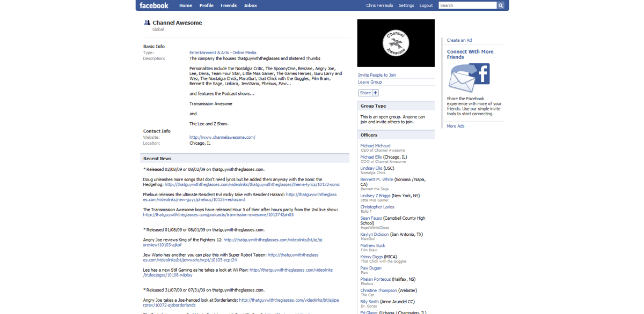Click the Contact Info heading

(157, 131)
